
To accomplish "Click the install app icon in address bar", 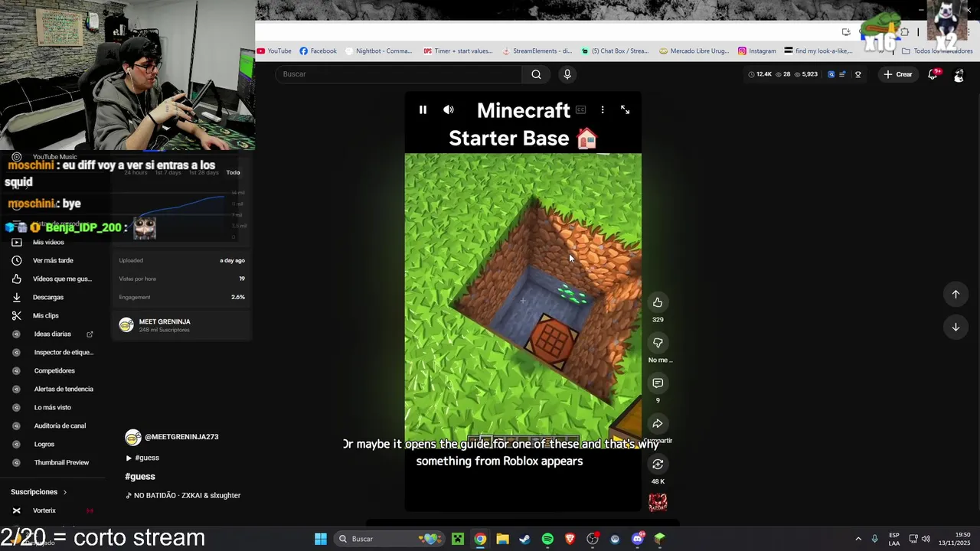I will tap(846, 32).
